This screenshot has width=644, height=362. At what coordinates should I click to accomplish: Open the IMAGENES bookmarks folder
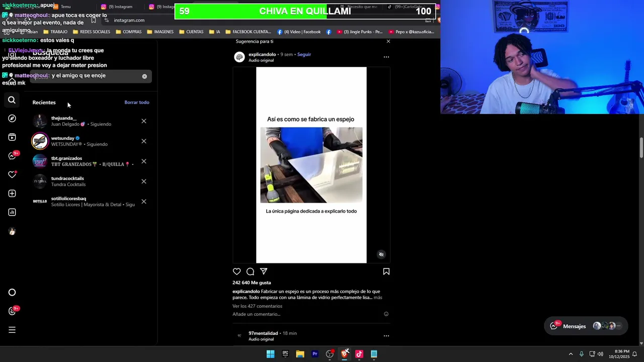160,32
